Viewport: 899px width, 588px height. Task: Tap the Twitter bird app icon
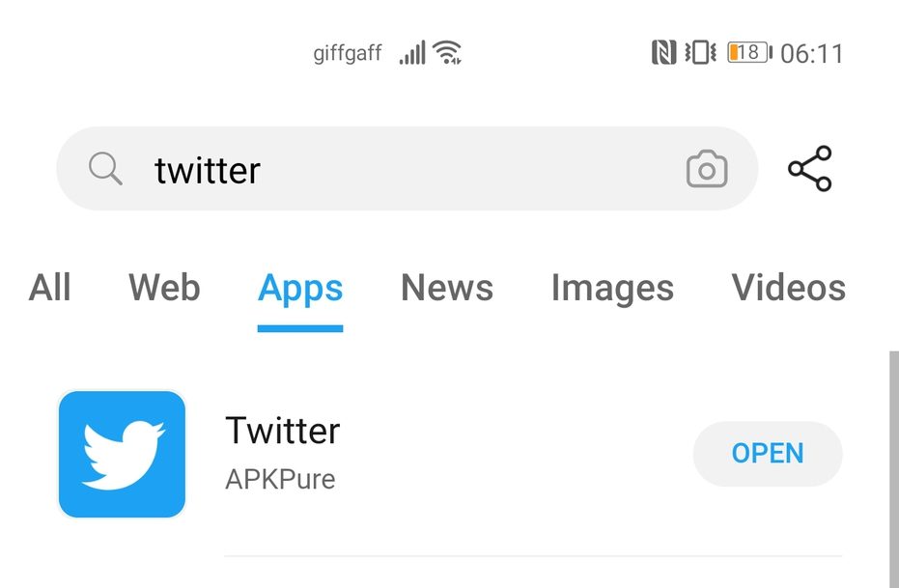[x=122, y=454]
